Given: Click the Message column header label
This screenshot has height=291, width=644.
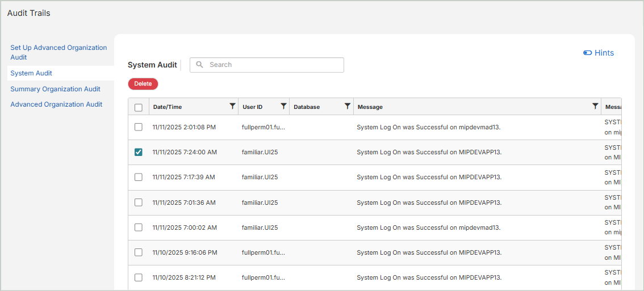Looking at the screenshot, I should pos(370,107).
